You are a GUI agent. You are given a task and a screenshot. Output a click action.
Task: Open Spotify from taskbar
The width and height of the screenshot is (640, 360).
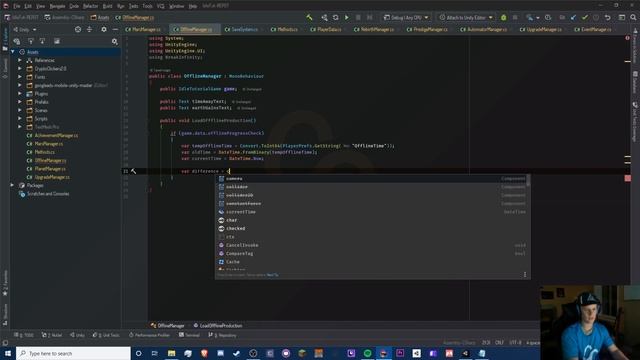pyautogui.click(x=367, y=353)
